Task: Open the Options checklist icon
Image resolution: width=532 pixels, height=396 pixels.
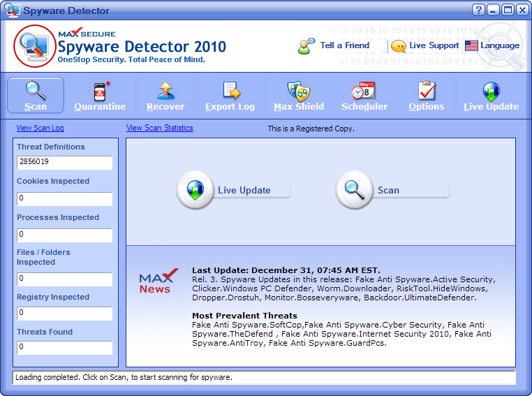Action: tap(427, 91)
